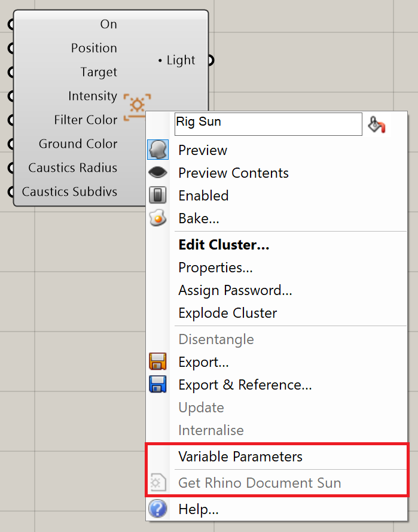This screenshot has width=418, height=532.
Task: Click the Preview head icon
Action: click(158, 150)
